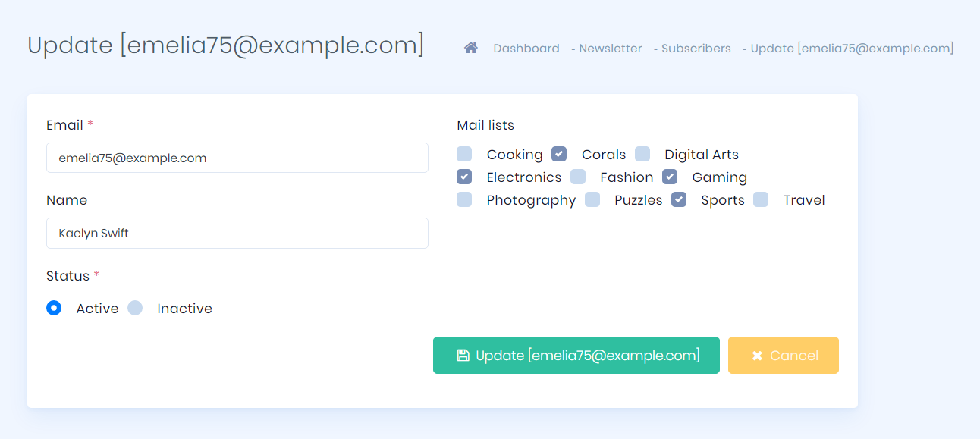Click the save icon on Update button
Viewport: 980px width, 439px height.
point(463,356)
